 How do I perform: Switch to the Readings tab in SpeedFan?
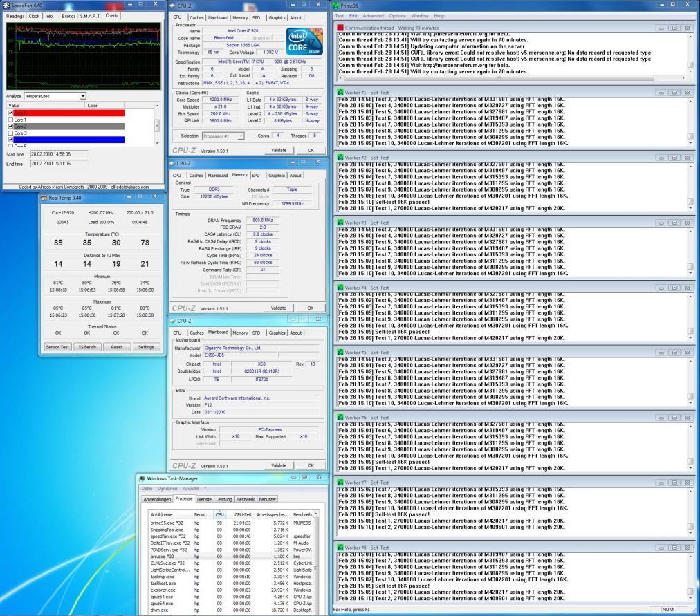point(15,16)
